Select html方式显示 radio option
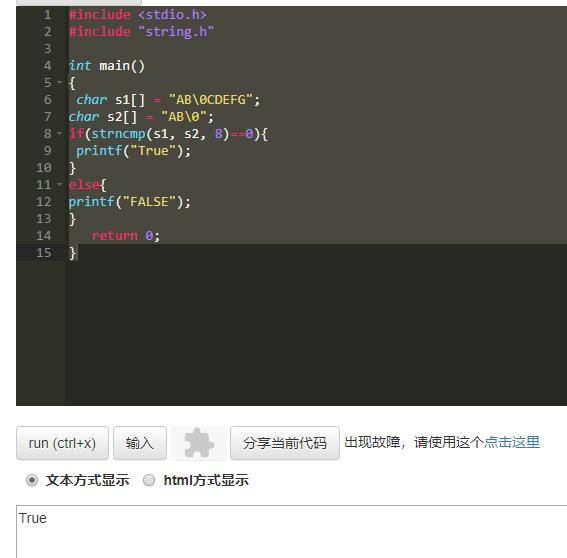 pos(149,480)
